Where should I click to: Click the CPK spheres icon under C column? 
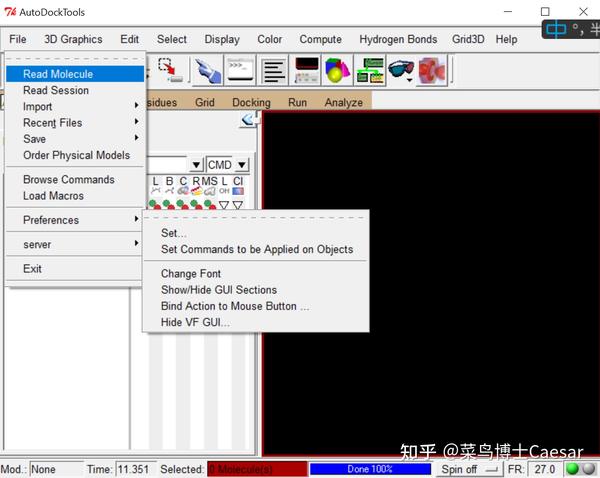183,191
